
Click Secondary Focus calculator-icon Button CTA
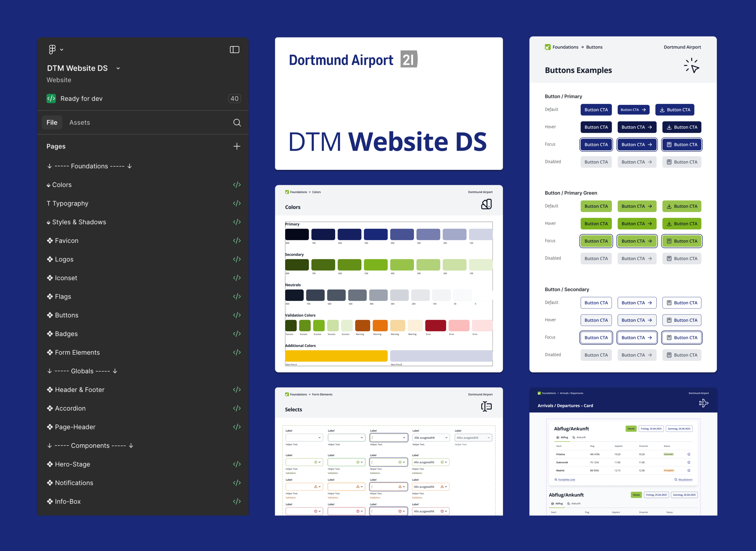pos(682,338)
